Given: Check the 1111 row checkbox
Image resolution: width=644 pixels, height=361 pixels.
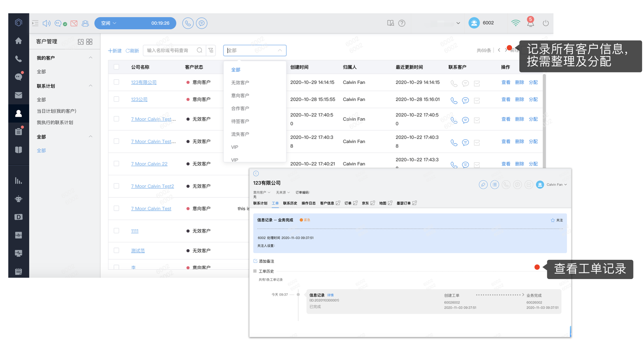Looking at the screenshot, I should [116, 230].
